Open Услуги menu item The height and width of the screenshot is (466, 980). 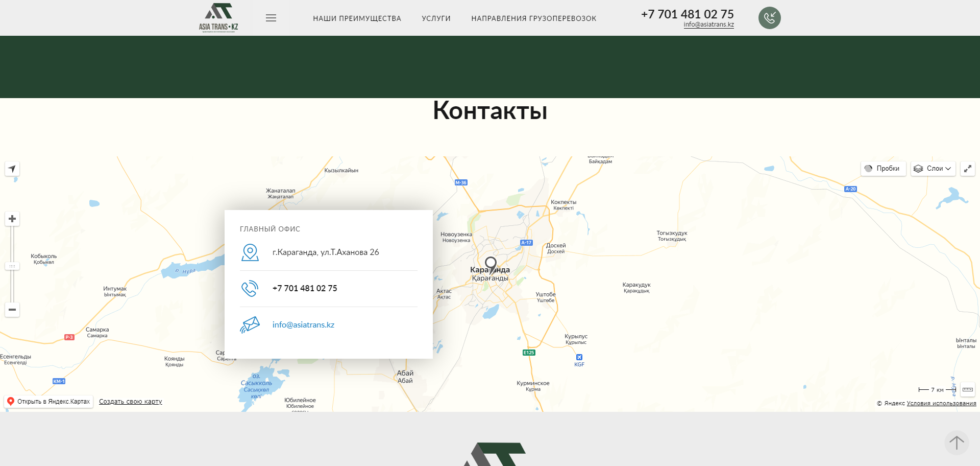tap(436, 18)
